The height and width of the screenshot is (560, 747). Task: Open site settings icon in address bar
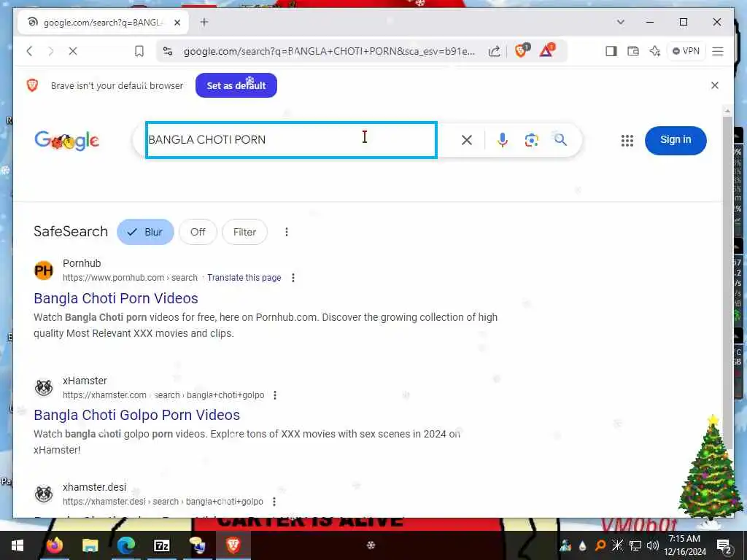pyautogui.click(x=168, y=51)
